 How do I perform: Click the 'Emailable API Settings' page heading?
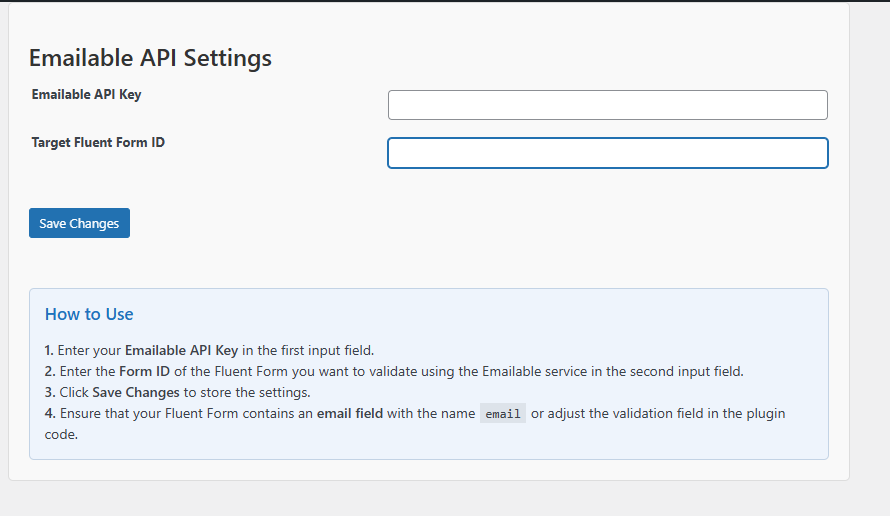pyautogui.click(x=150, y=58)
